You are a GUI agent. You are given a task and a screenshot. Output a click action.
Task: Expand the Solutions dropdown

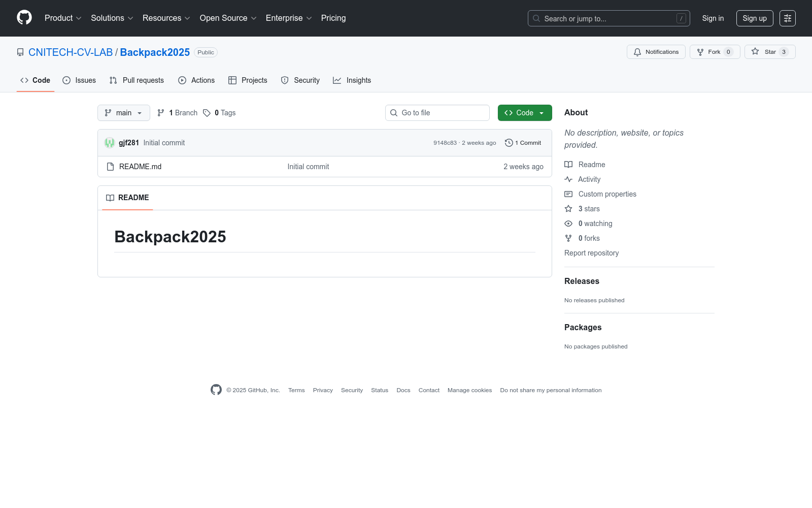point(112,18)
